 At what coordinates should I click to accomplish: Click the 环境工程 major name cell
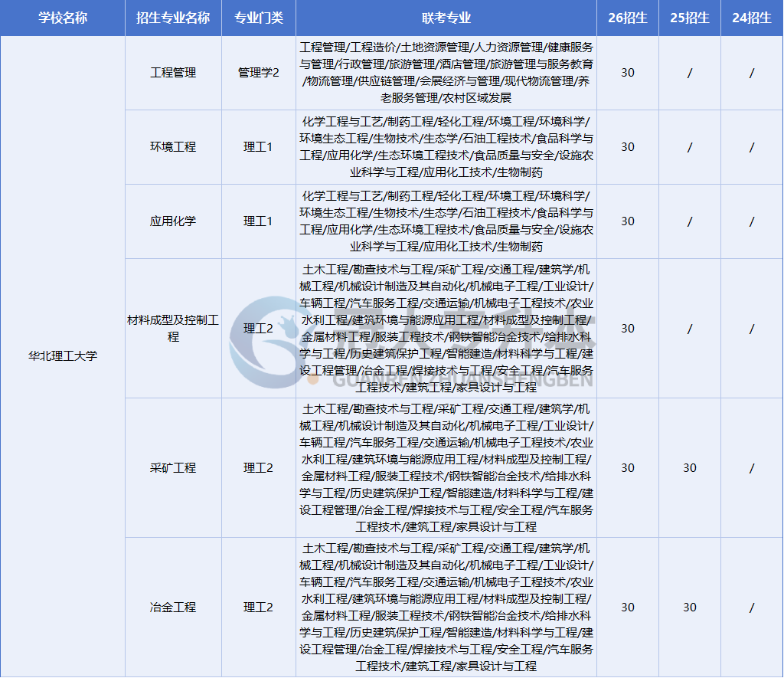click(173, 147)
